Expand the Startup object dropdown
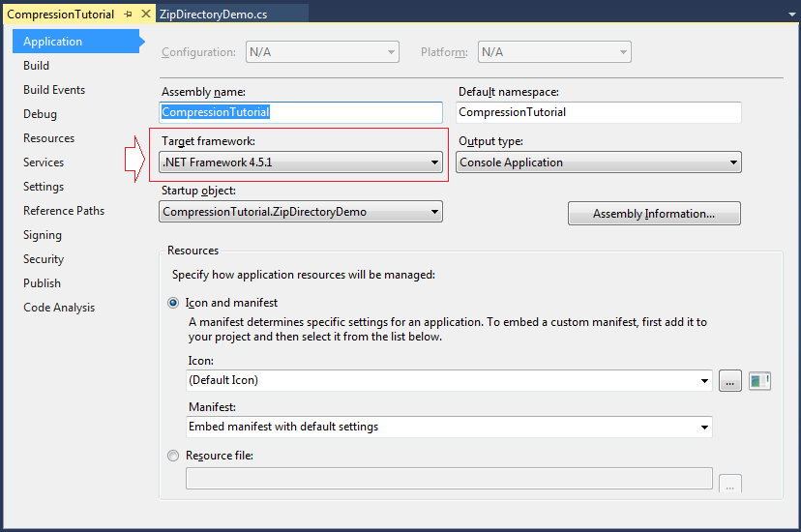801x532 pixels. (301, 212)
